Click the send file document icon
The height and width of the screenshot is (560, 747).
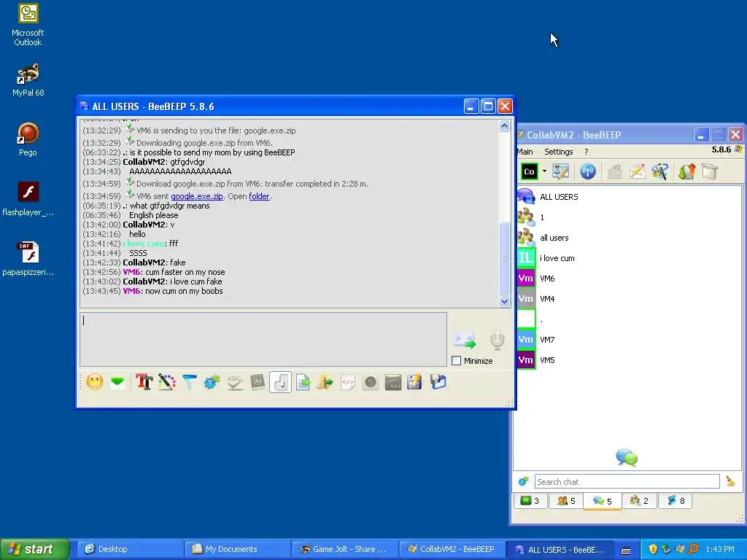[303, 382]
